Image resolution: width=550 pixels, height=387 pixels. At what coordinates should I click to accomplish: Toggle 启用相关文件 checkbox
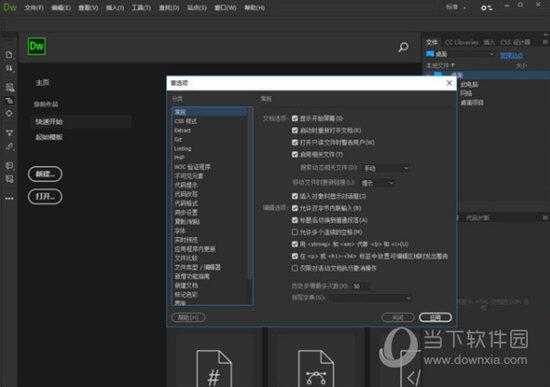coord(295,154)
